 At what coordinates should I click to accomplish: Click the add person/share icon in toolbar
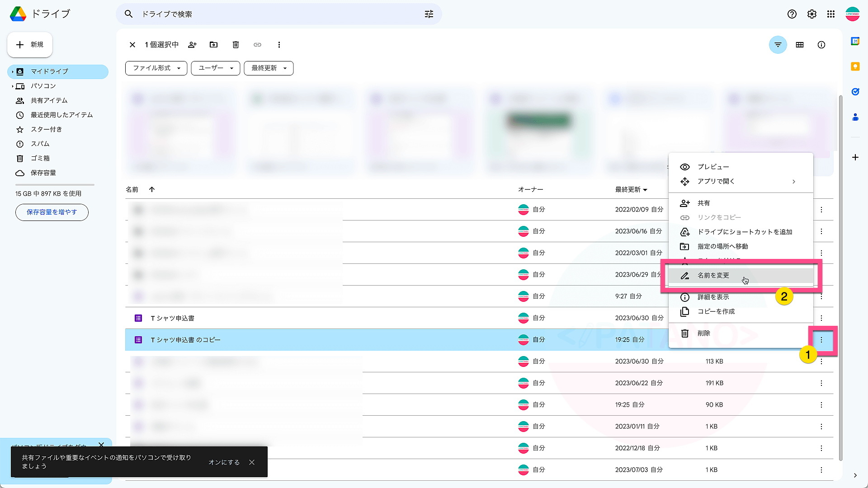click(193, 45)
